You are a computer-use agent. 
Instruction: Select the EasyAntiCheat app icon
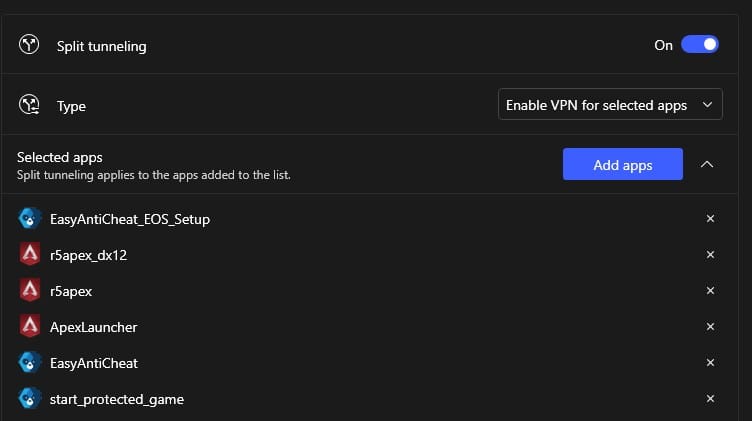(30, 362)
